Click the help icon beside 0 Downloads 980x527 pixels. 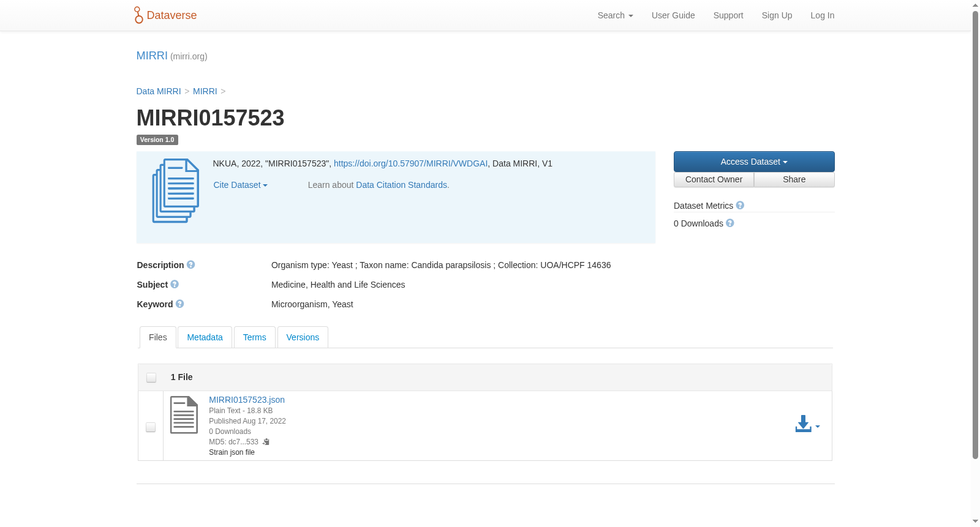pyautogui.click(x=730, y=223)
